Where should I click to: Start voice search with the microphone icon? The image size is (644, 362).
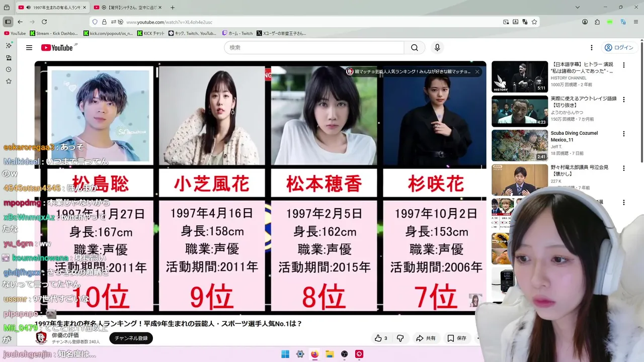437,48
